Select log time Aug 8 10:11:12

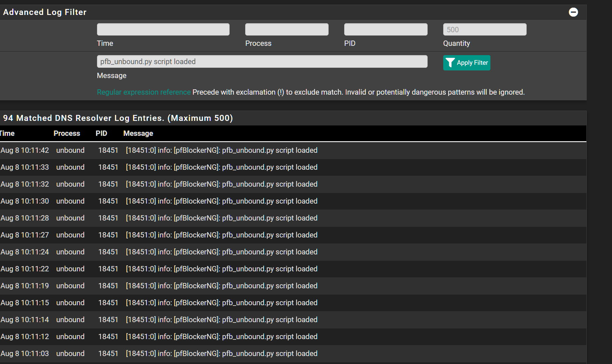point(25,337)
